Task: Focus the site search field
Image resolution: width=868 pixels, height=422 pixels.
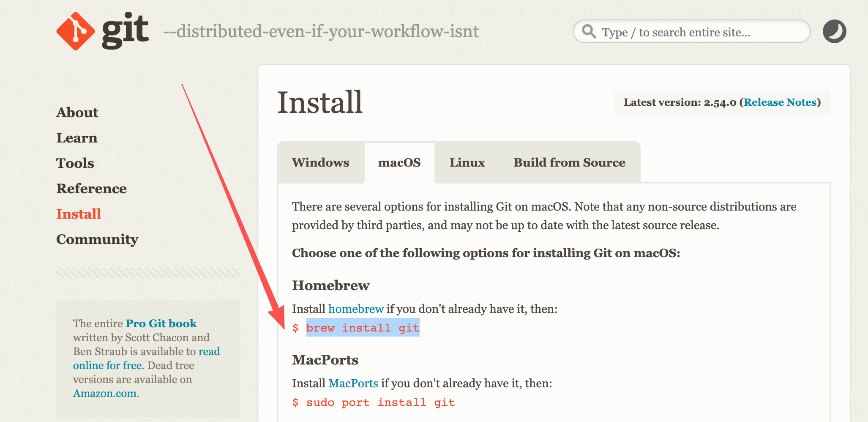Action: pos(691,31)
